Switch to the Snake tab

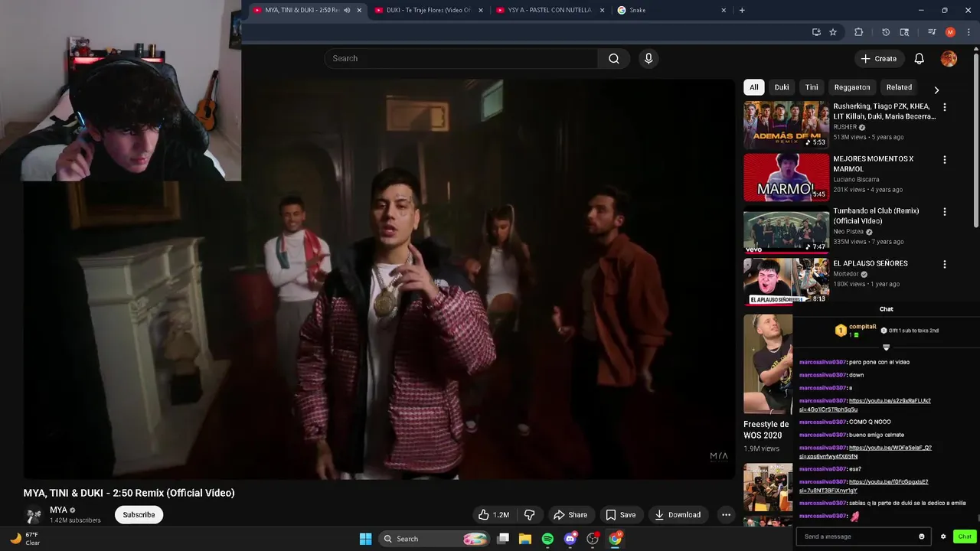tap(671, 10)
